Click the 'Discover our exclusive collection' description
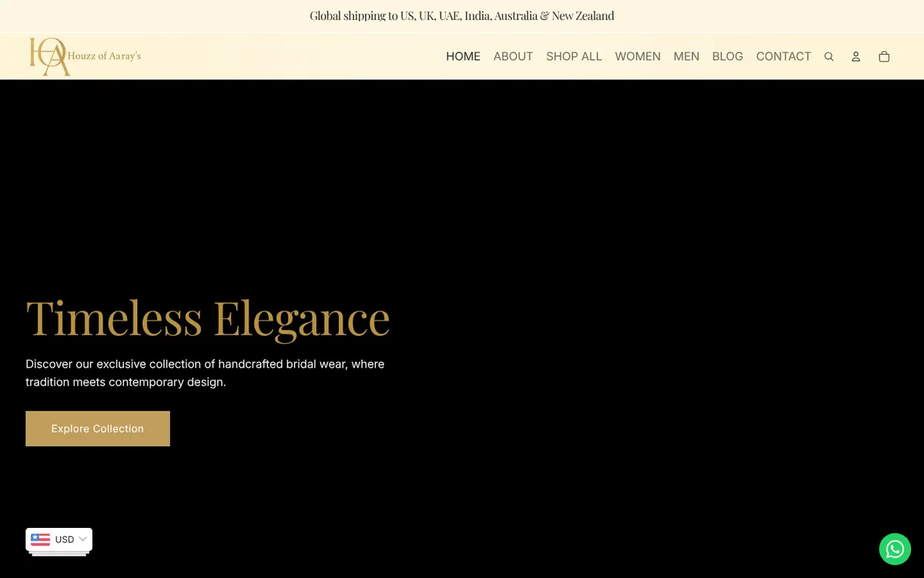 point(205,373)
